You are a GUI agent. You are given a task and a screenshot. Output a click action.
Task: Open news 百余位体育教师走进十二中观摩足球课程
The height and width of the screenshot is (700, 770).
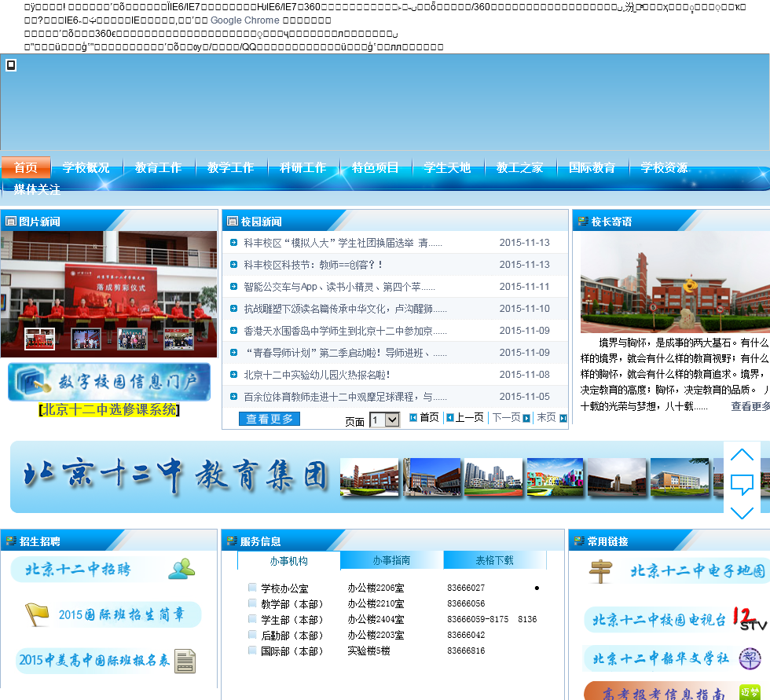[x=345, y=397]
